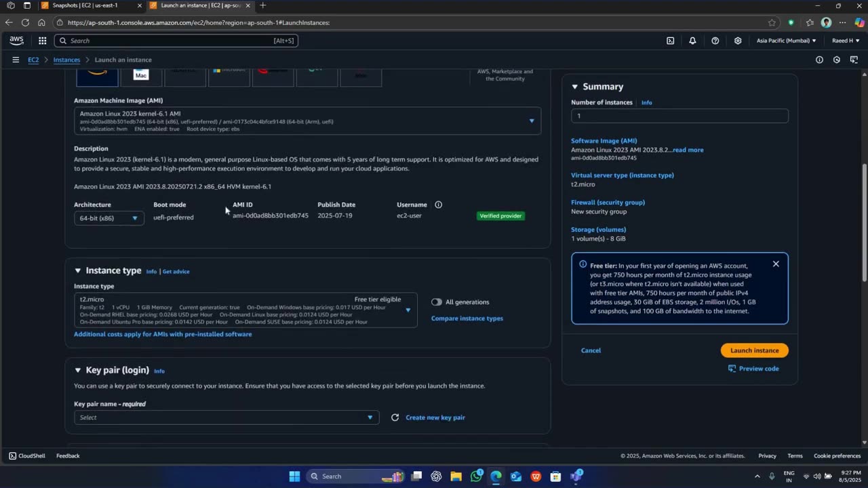Reload the browser page
This screenshot has height=488, width=868.
pos(26,22)
